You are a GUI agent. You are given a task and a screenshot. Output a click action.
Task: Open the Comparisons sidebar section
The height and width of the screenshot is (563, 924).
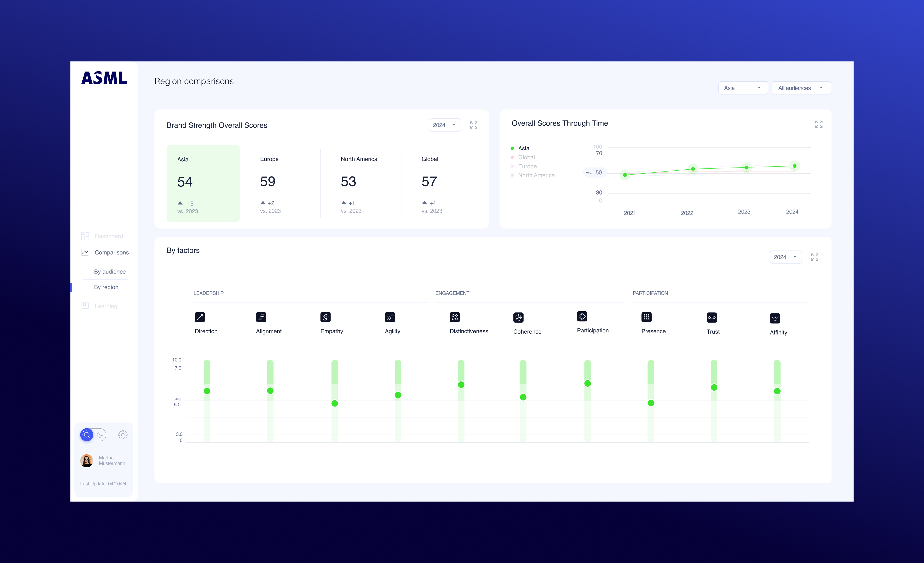coord(111,253)
